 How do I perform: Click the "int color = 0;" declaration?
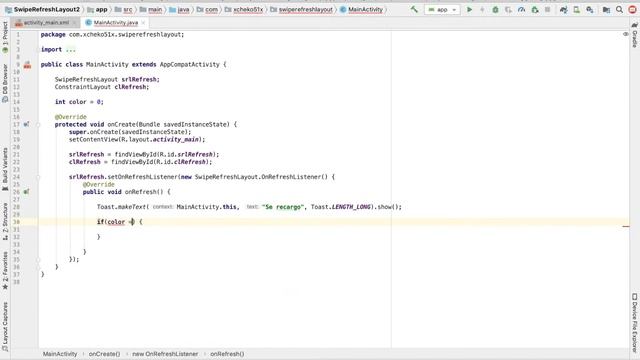tap(79, 102)
